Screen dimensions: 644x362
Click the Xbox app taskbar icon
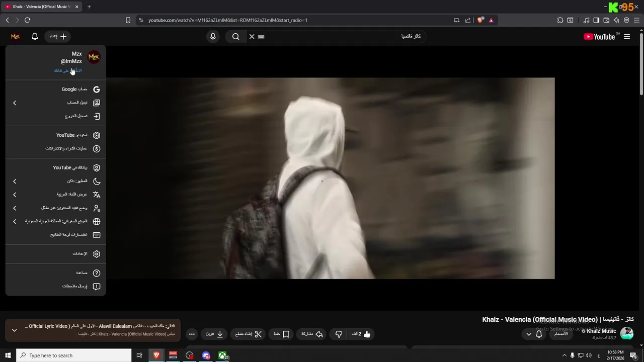pyautogui.click(x=222, y=355)
